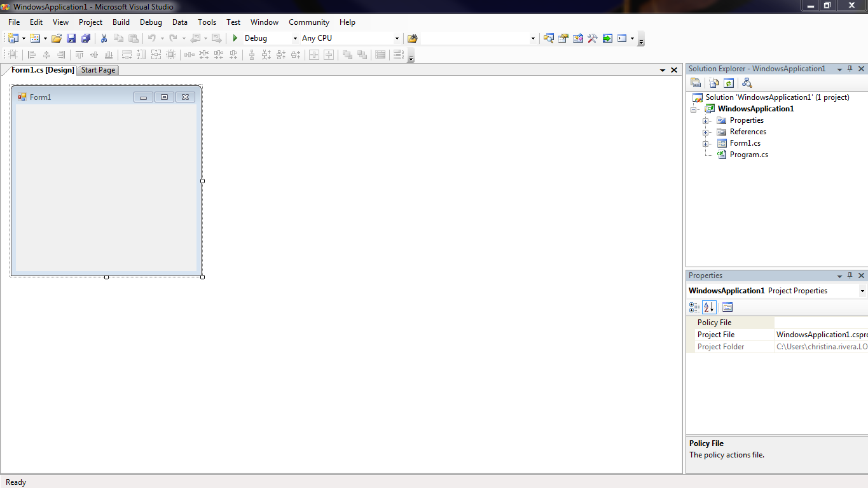Viewport: 868px width, 488px height.
Task: Click the Add New Item toolbar icon
Action: [35, 38]
